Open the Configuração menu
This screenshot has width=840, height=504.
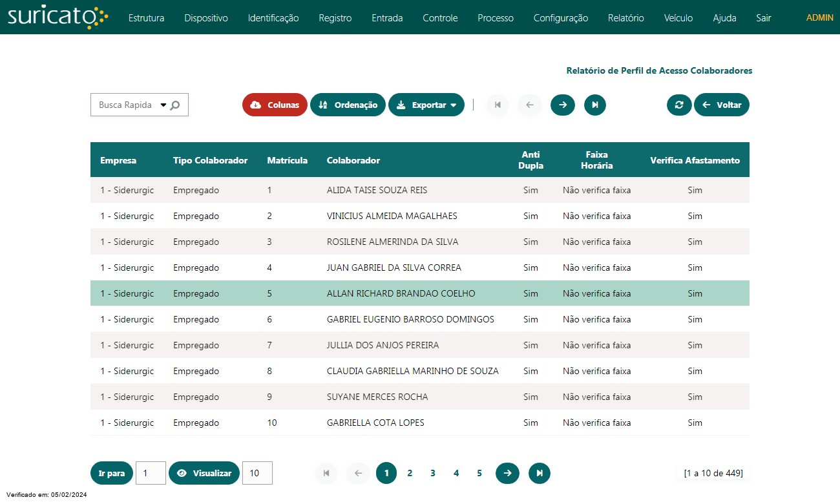click(560, 18)
